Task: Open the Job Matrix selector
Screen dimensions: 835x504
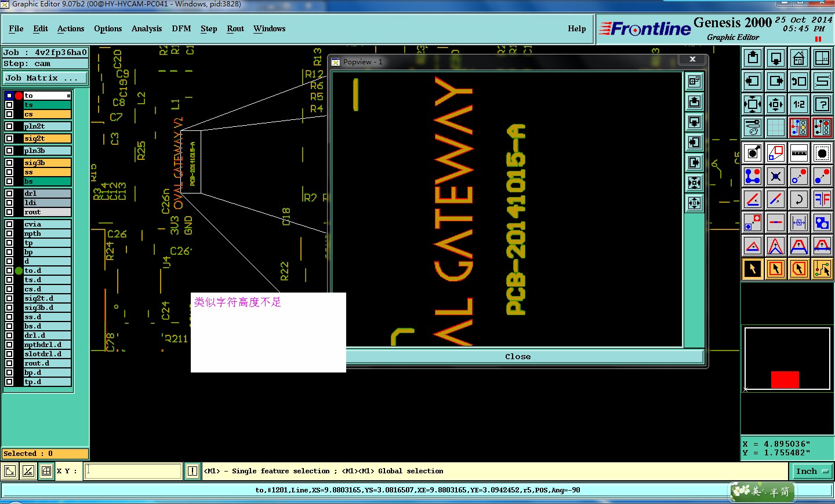Action: click(x=45, y=78)
